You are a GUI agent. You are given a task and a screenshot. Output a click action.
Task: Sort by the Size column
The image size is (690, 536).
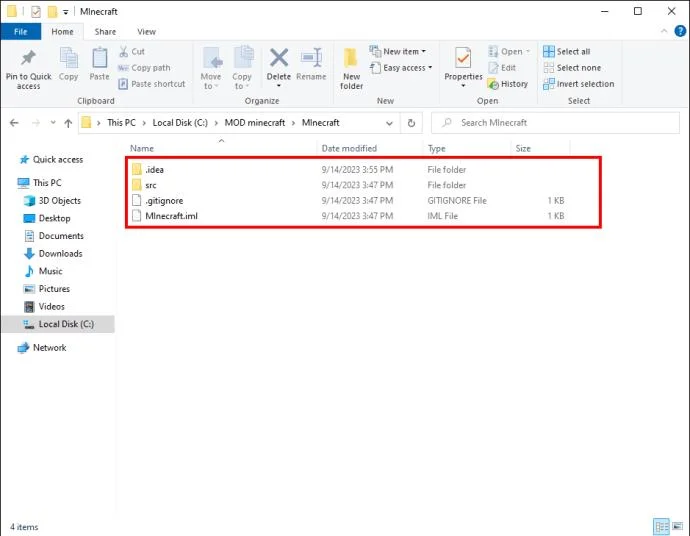[523, 148]
